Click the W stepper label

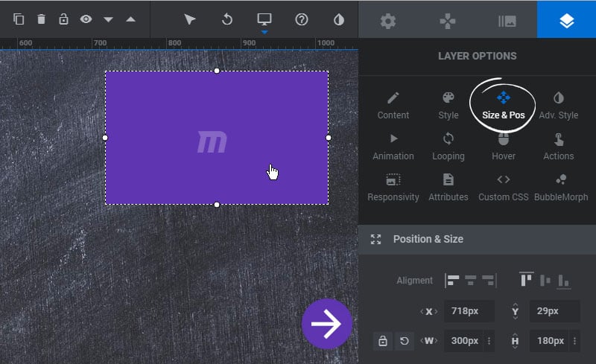(x=429, y=341)
